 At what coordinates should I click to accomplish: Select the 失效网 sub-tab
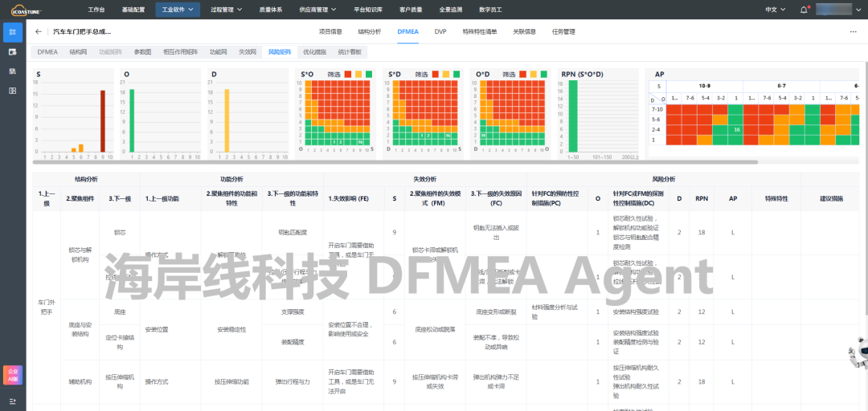[x=248, y=52]
